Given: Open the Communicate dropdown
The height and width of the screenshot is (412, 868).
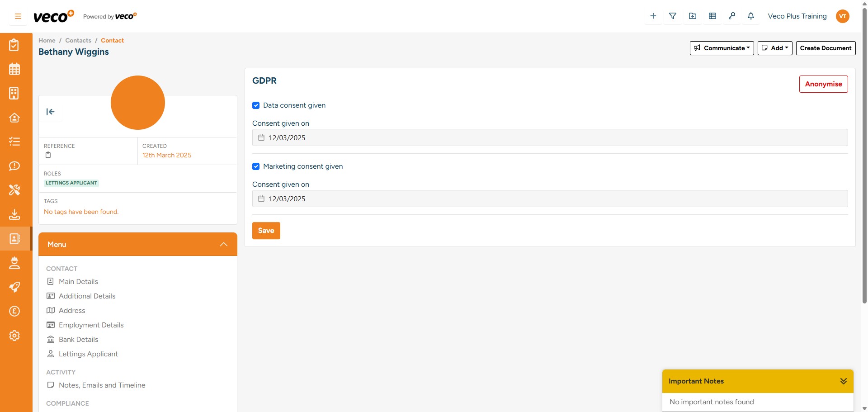Looking at the screenshot, I should point(721,48).
